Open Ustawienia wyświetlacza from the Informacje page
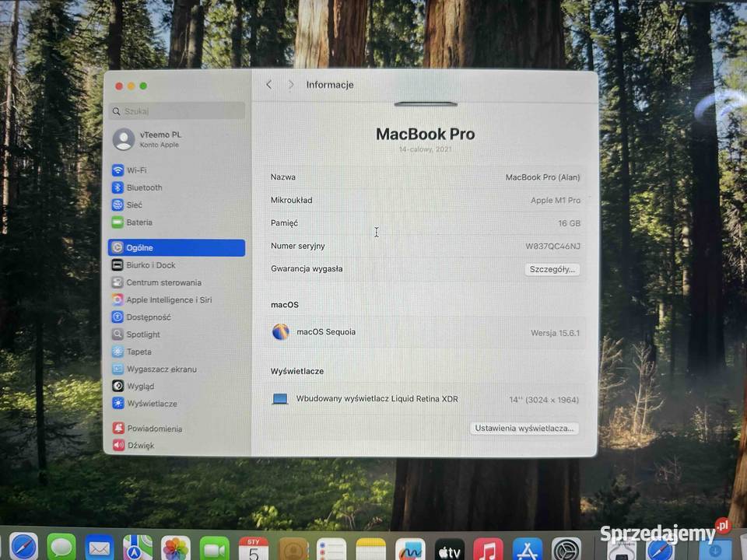747x560 pixels. (x=524, y=428)
